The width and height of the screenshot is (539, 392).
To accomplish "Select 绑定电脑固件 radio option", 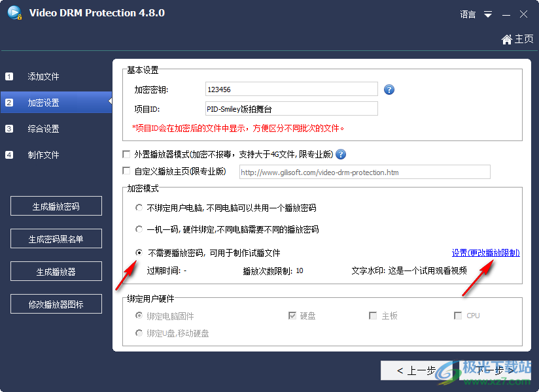I will pos(139,316).
